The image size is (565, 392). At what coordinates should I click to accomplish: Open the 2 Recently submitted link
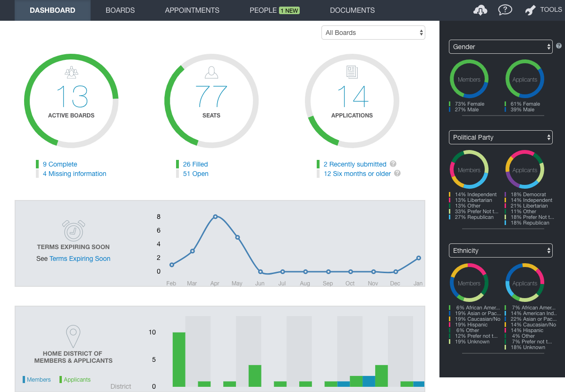(x=355, y=164)
